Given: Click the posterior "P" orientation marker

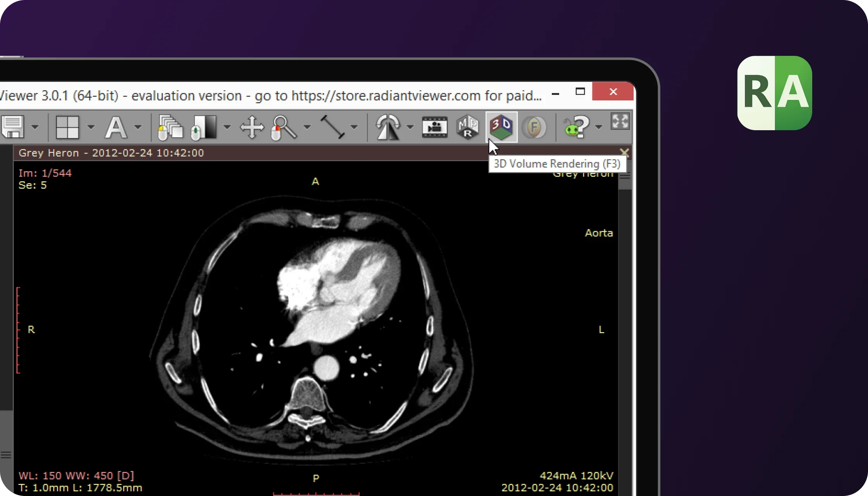Looking at the screenshot, I should click(x=316, y=478).
